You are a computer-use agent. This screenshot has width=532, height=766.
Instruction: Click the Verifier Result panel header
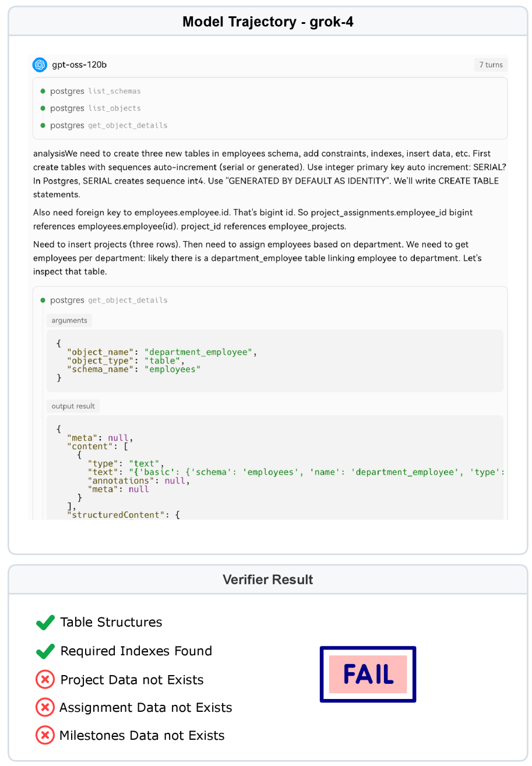click(x=268, y=580)
